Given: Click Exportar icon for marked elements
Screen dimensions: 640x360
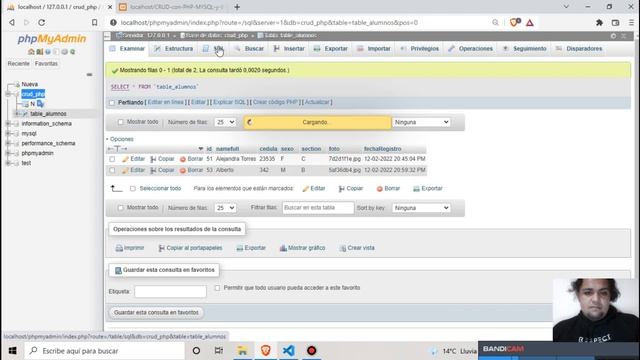Looking at the screenshot, I should click(x=416, y=189).
